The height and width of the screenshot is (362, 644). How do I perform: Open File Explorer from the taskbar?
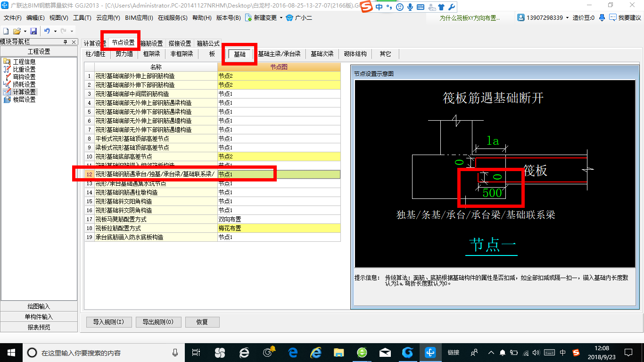click(339, 352)
